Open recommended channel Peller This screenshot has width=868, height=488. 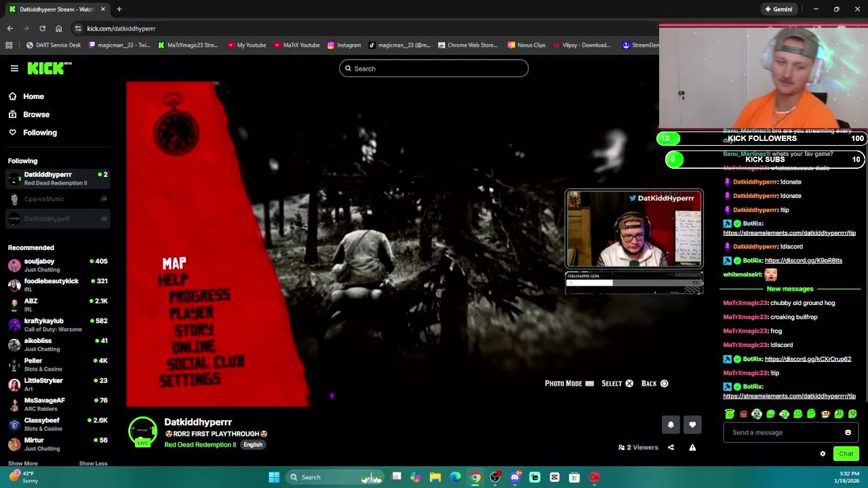tap(58, 365)
